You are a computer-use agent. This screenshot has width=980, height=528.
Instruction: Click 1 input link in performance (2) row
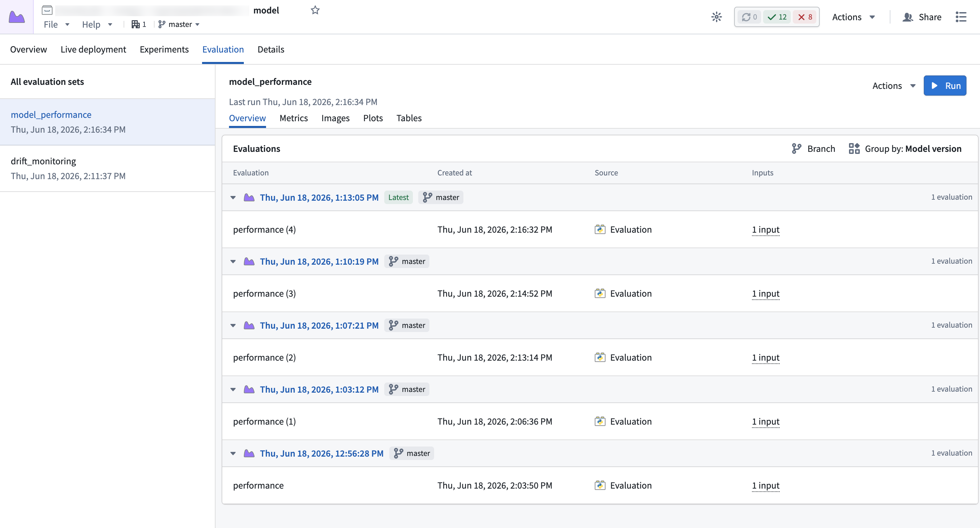(x=765, y=357)
